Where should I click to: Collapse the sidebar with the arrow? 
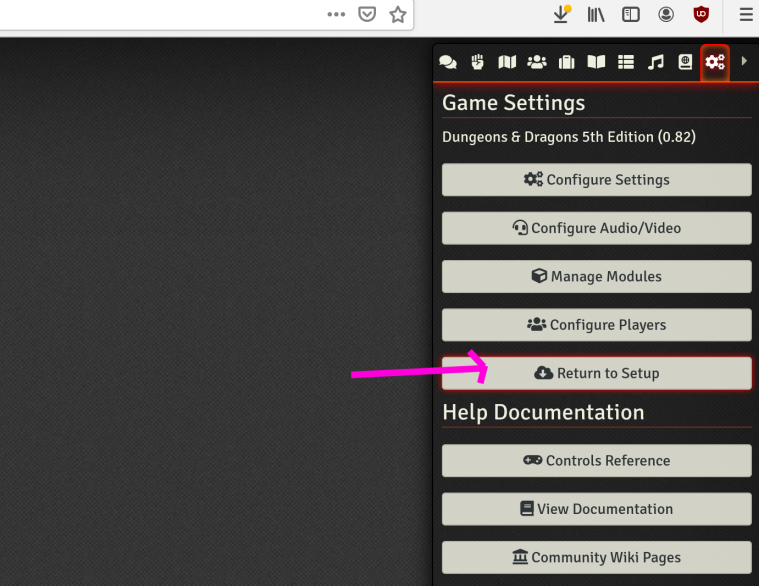744,61
